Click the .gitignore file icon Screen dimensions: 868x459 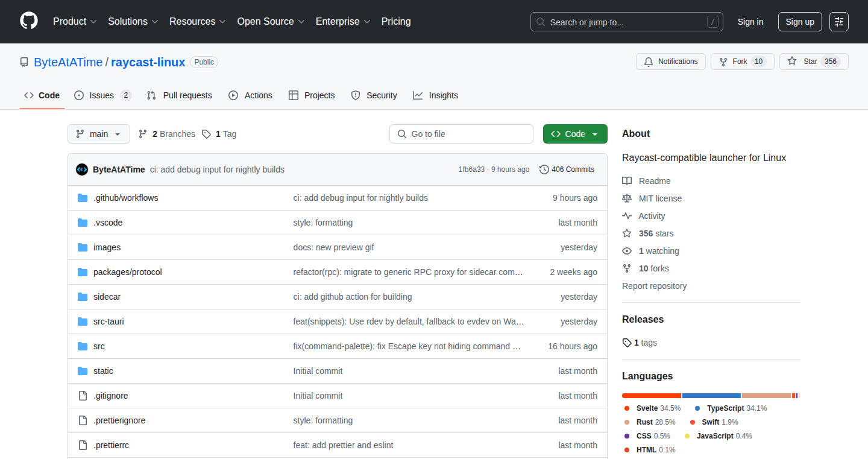(x=83, y=396)
